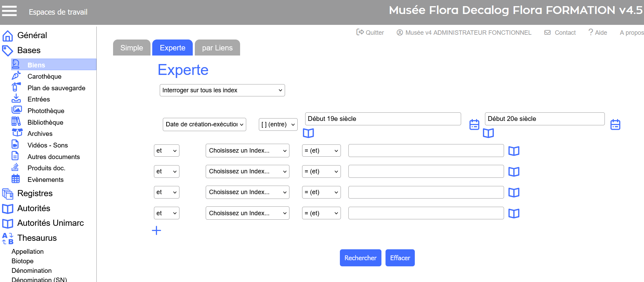Open the book lookup icon of first empty row

[x=514, y=151]
